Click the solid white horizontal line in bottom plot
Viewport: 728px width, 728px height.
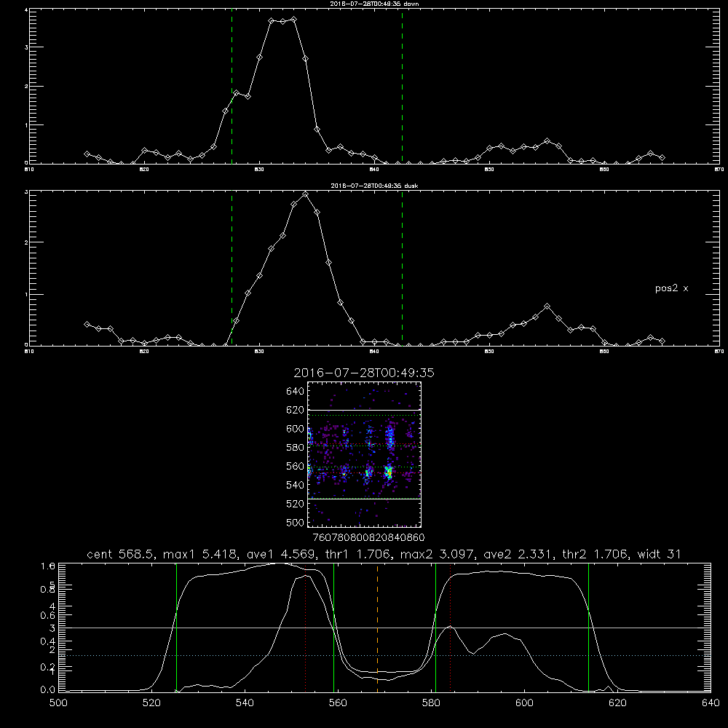coord(384,628)
